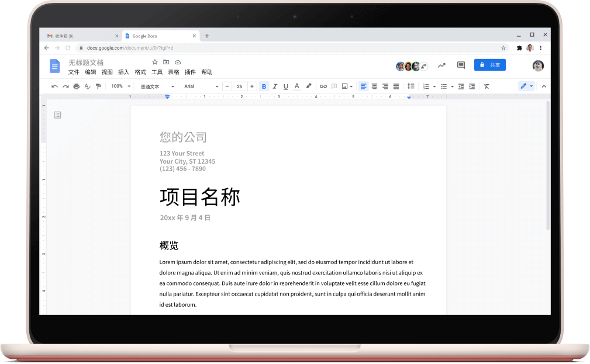
Task: Open the zoom level dropdown at 100%
Action: click(x=119, y=86)
